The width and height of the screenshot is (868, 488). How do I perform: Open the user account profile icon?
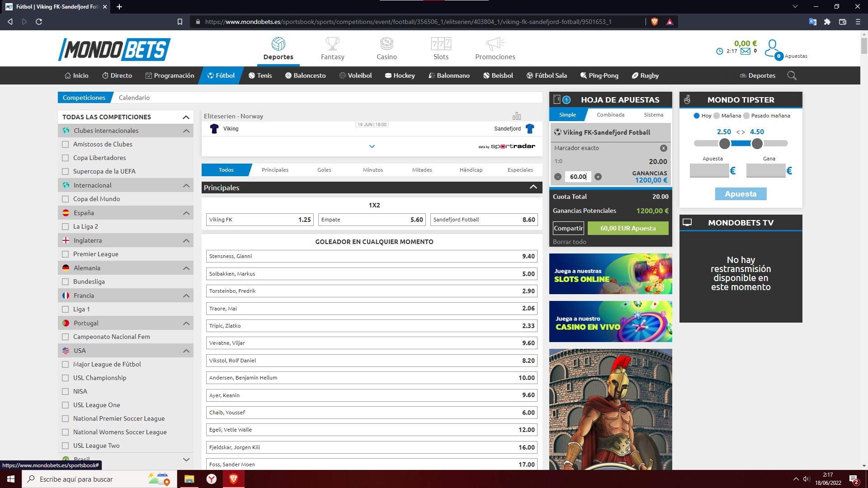[x=772, y=48]
